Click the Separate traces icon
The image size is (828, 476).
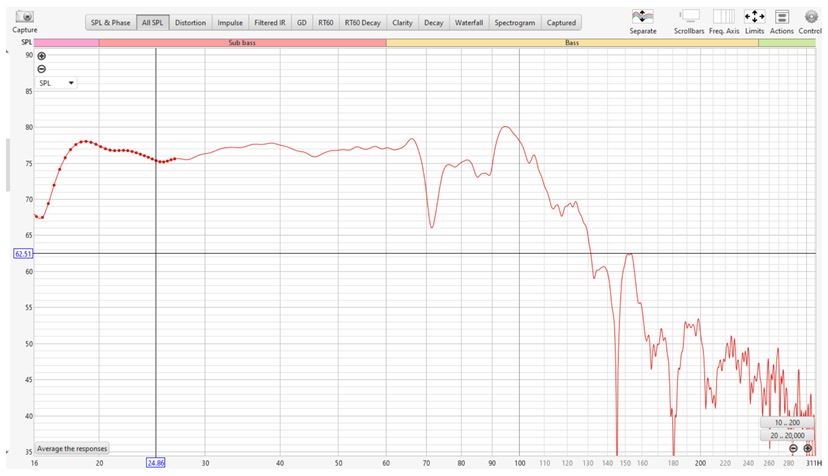click(643, 17)
